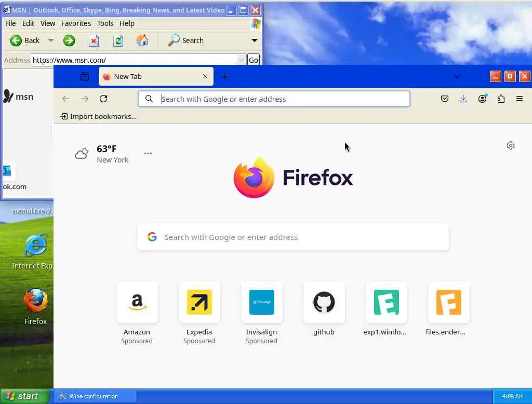Click the Firefox forward navigation arrow
This screenshot has width=532, height=404.
click(x=85, y=99)
